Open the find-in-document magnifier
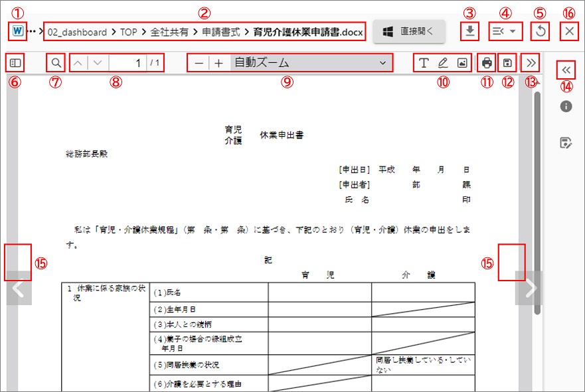The height and width of the screenshot is (392, 585). [x=56, y=63]
